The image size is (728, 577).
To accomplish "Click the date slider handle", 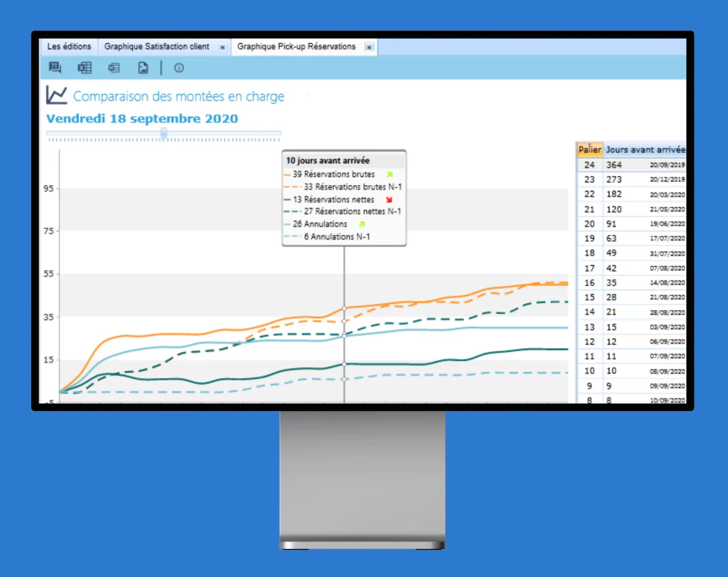I will point(164,133).
